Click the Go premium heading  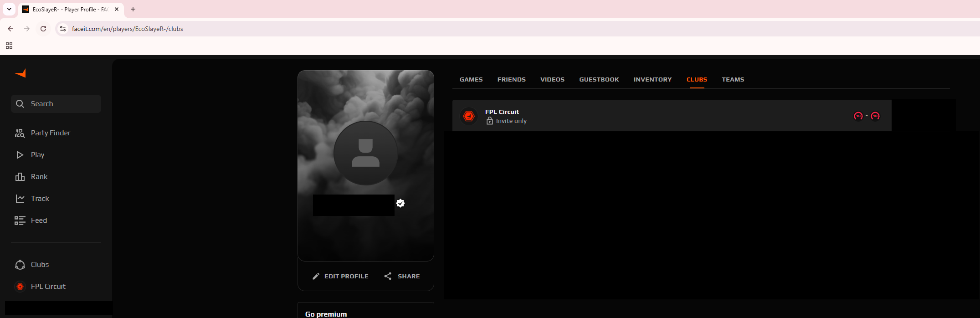pos(326,314)
